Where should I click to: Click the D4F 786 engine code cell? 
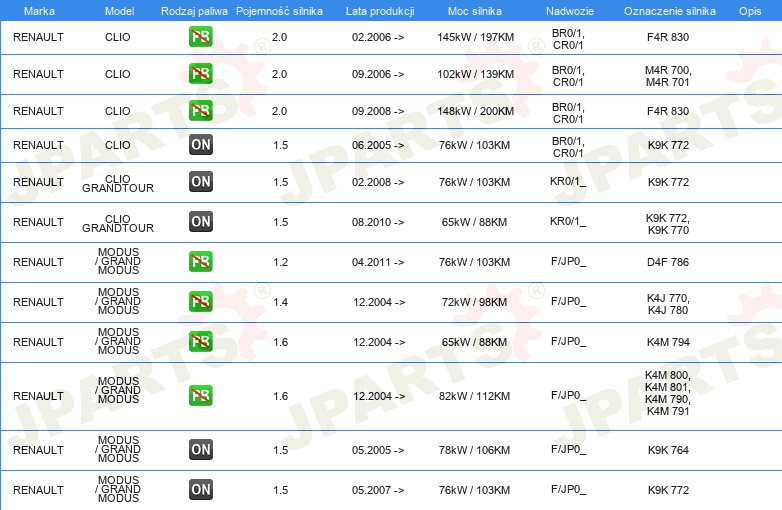(x=668, y=262)
